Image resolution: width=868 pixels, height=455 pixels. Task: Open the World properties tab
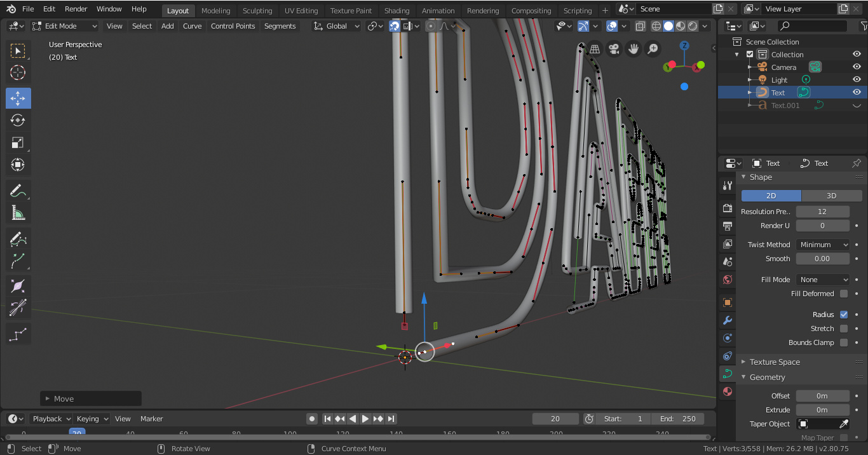(728, 280)
